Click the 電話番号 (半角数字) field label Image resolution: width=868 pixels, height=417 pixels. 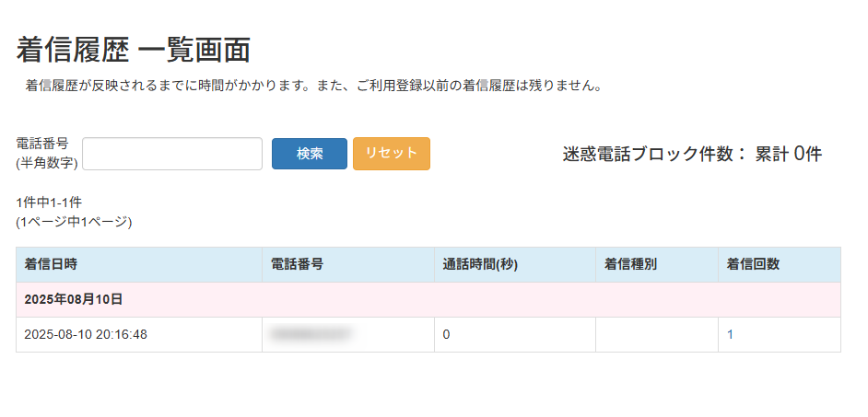coord(47,153)
